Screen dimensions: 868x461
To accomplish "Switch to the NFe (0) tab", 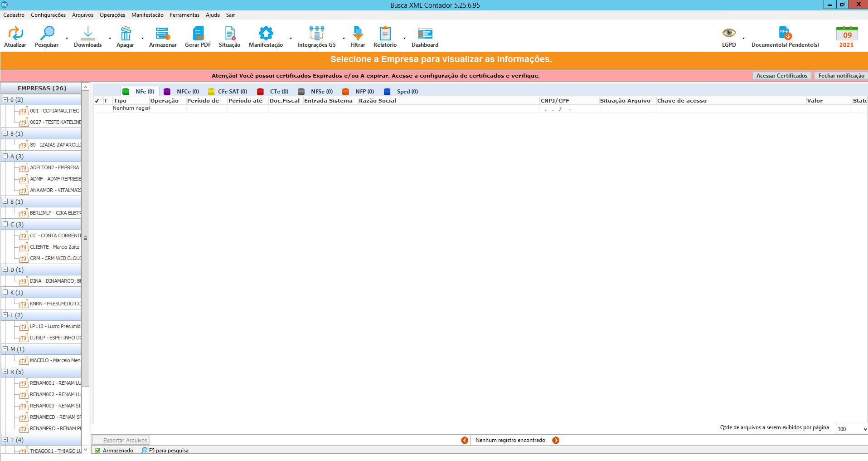I will point(140,91).
